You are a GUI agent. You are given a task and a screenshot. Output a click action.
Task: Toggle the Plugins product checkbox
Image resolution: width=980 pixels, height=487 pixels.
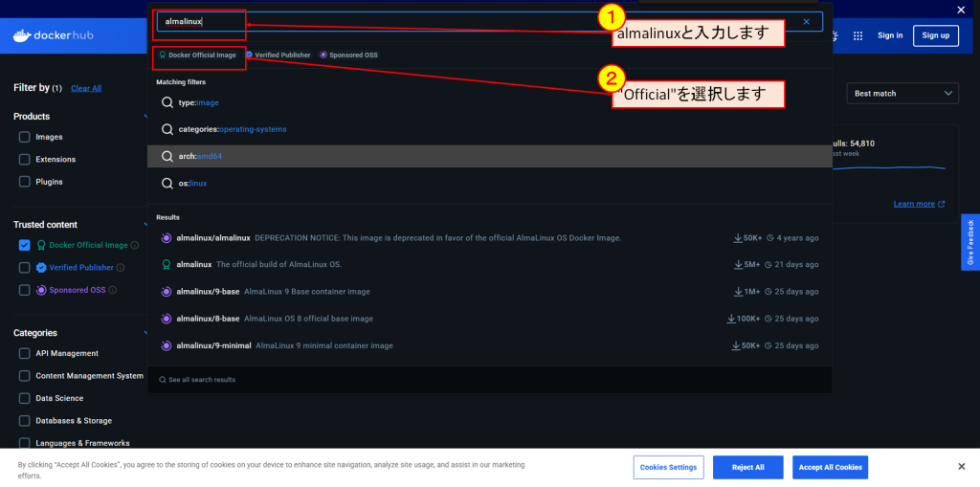coord(24,182)
